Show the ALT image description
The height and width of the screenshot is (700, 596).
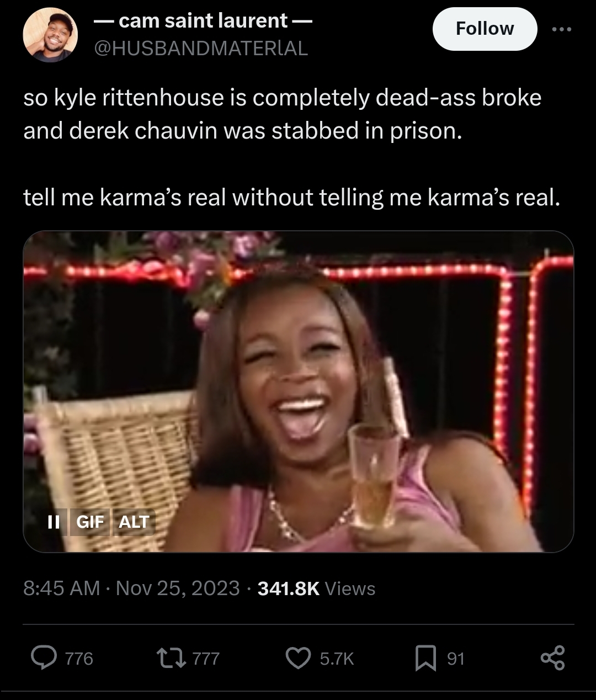tap(134, 522)
